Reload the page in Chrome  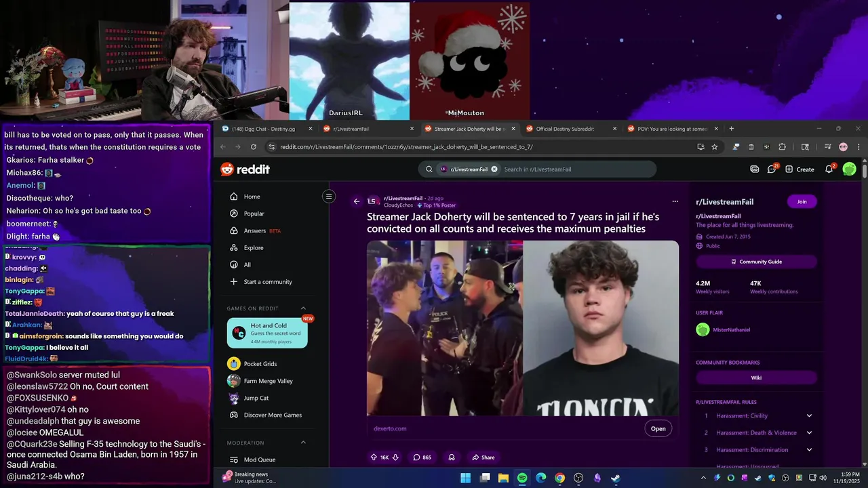coord(253,146)
